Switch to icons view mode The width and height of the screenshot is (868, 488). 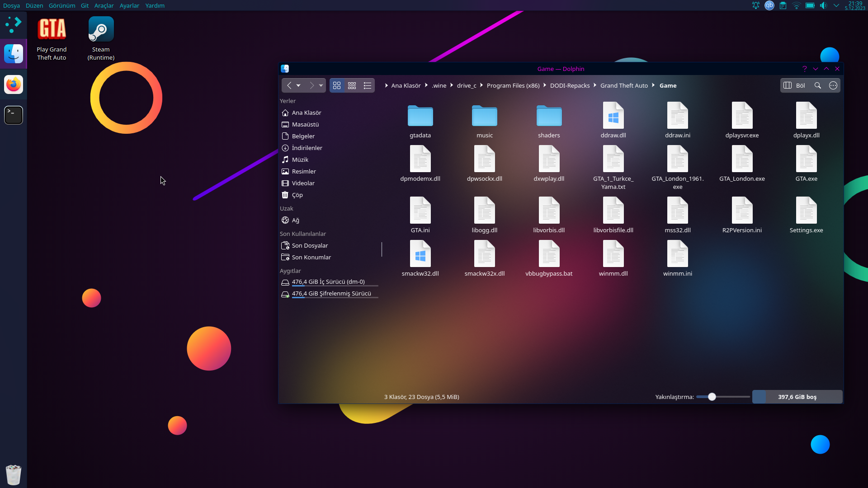[337, 85]
